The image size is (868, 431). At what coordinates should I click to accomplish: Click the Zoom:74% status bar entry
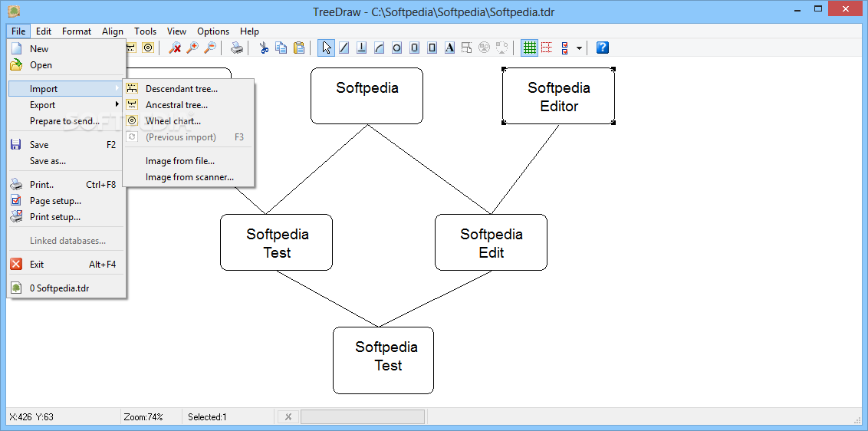[144, 417]
